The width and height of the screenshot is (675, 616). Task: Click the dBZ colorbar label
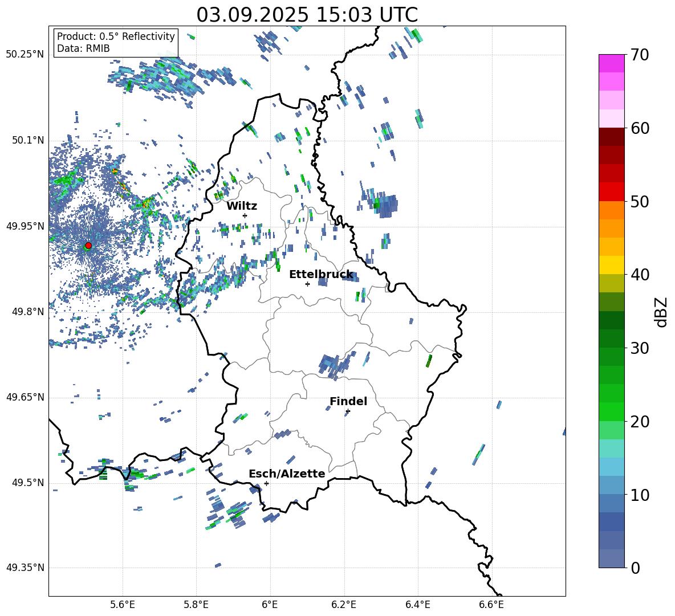click(661, 312)
